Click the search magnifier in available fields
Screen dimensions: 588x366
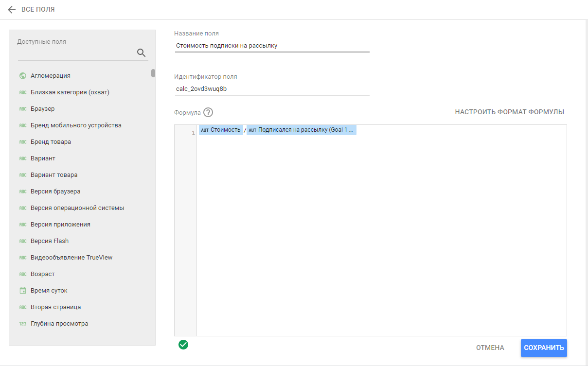click(x=141, y=52)
